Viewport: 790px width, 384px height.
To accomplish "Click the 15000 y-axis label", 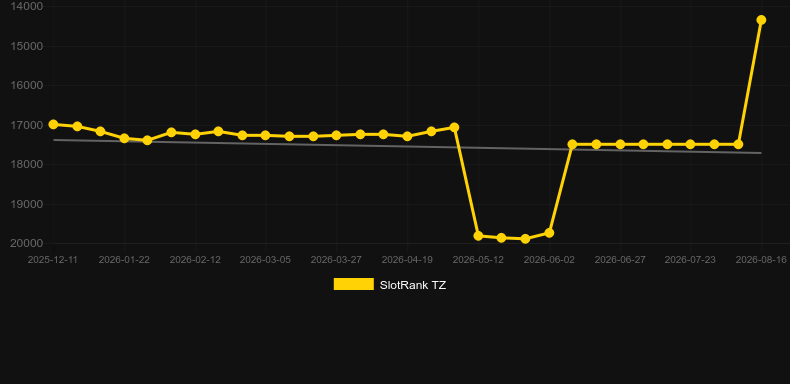I will click(27, 46).
